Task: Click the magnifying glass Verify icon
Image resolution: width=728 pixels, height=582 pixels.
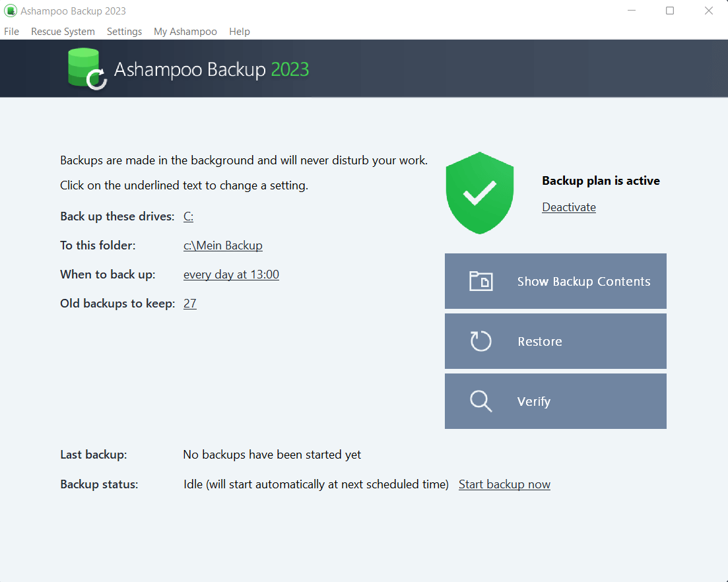Action: tap(480, 401)
